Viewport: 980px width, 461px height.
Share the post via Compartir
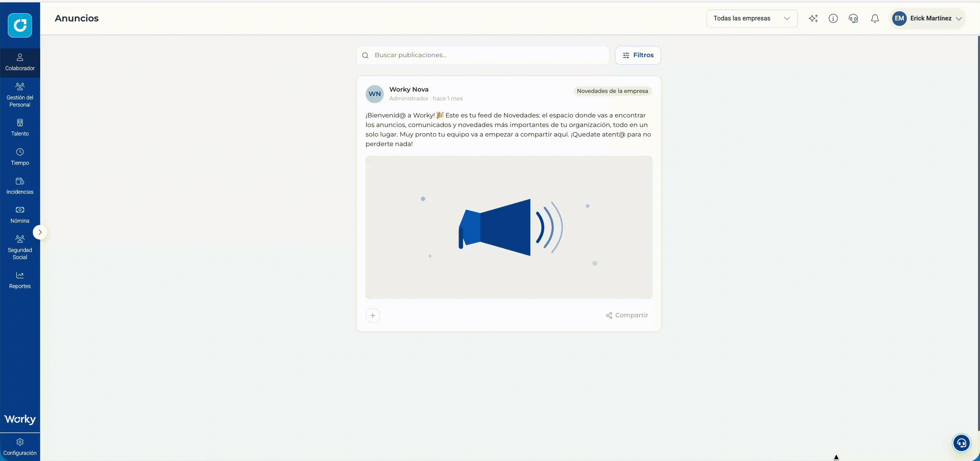tap(627, 315)
